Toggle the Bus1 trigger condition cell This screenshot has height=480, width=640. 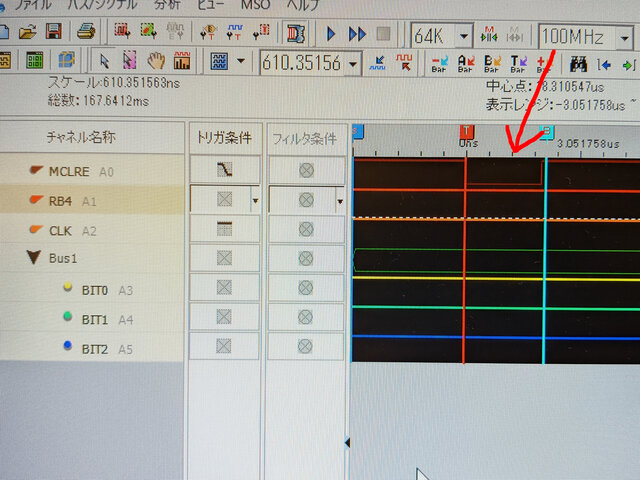[224, 258]
